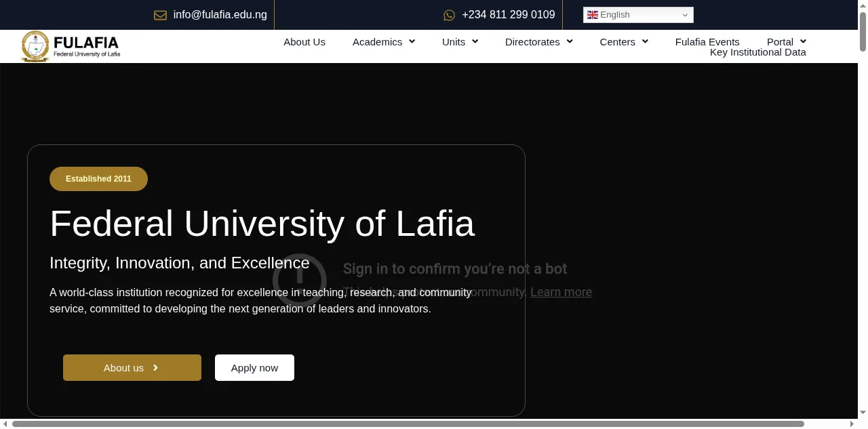Click the scroll right arrow
The image size is (868, 429).
pos(852,424)
